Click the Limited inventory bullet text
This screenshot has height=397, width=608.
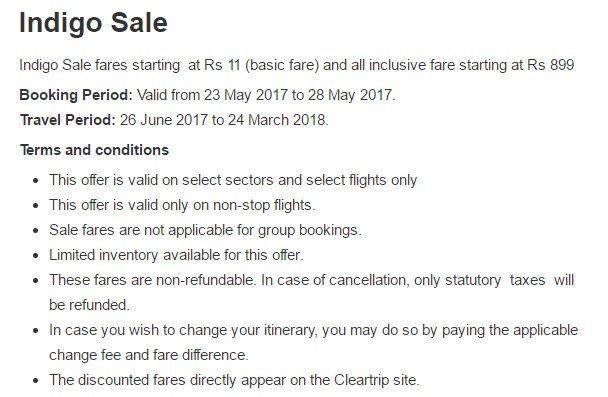pyautogui.click(x=176, y=255)
